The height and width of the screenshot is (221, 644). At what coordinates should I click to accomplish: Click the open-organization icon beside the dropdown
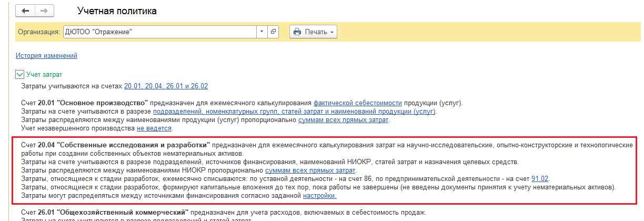(274, 32)
